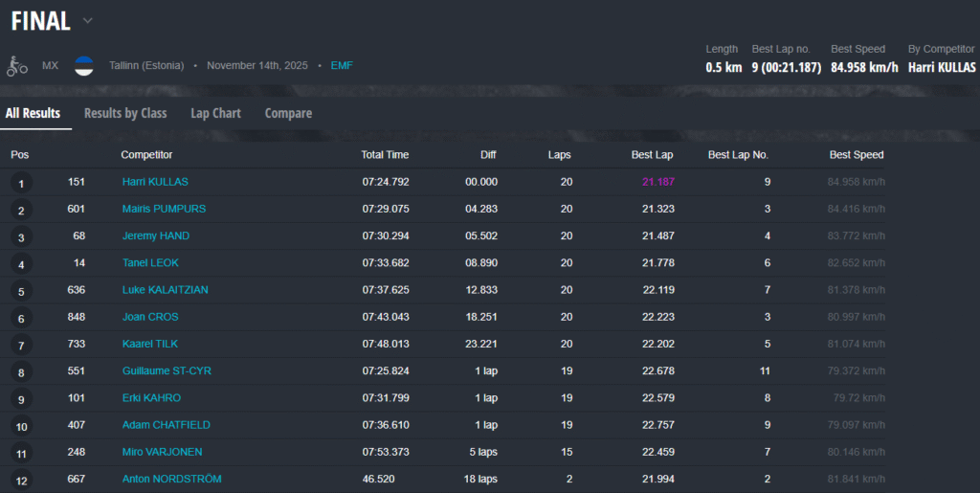The image size is (980, 493).
Task: Open Harri KULLAS competitor profile
Action: [x=155, y=182]
